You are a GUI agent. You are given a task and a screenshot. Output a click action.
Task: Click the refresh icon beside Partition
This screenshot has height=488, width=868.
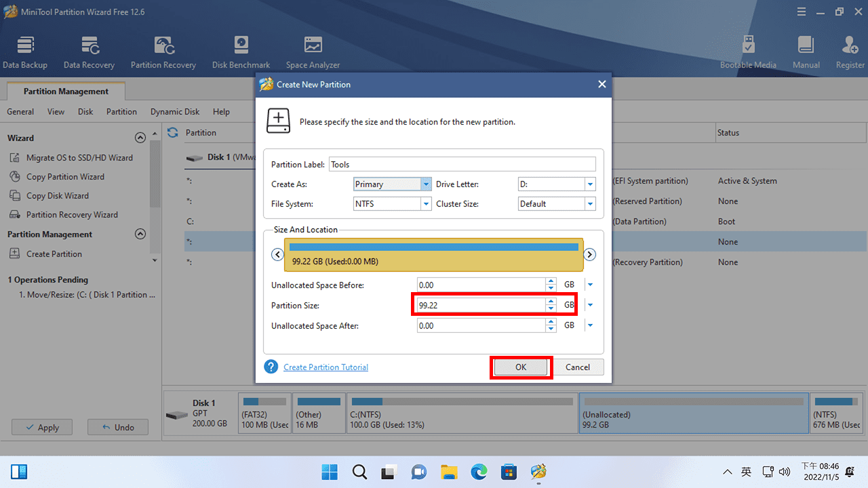coord(172,133)
